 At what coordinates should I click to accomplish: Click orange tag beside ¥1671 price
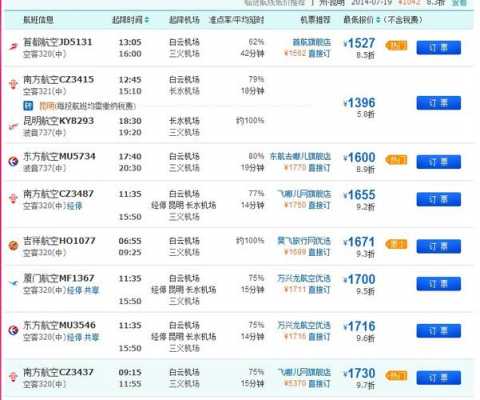coord(396,244)
